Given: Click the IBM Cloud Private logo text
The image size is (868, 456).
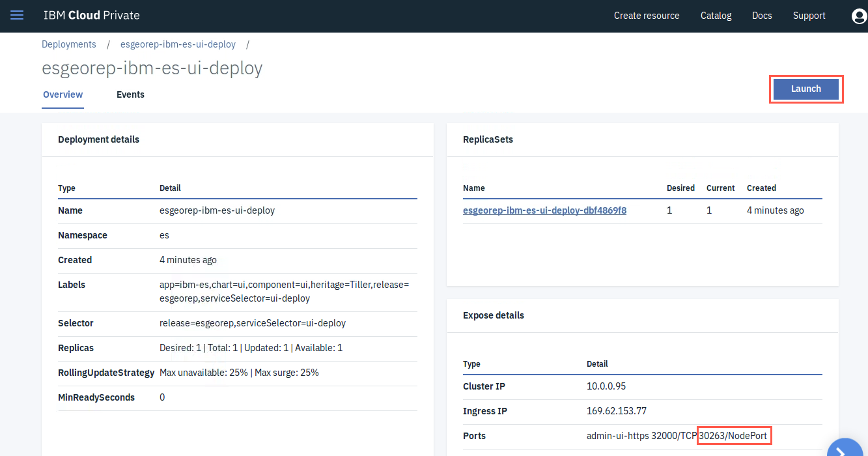Looking at the screenshot, I should [x=92, y=15].
